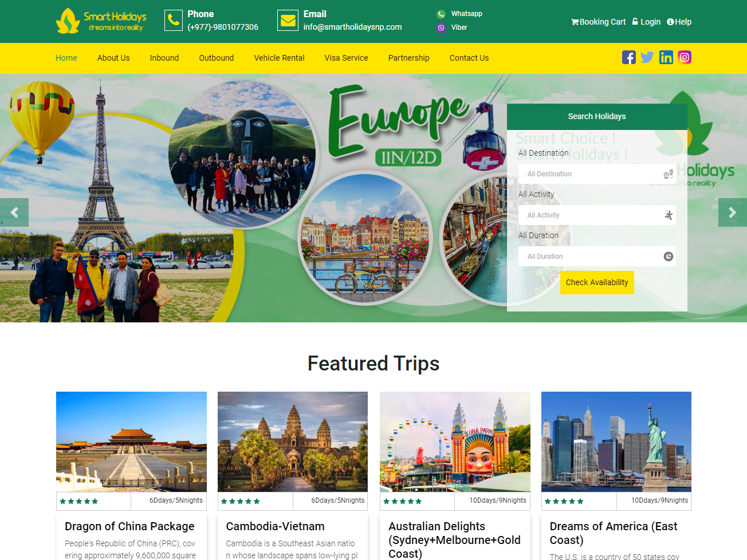The height and width of the screenshot is (560, 747).
Task: Open Dreams of America trip title
Action: 614,533
